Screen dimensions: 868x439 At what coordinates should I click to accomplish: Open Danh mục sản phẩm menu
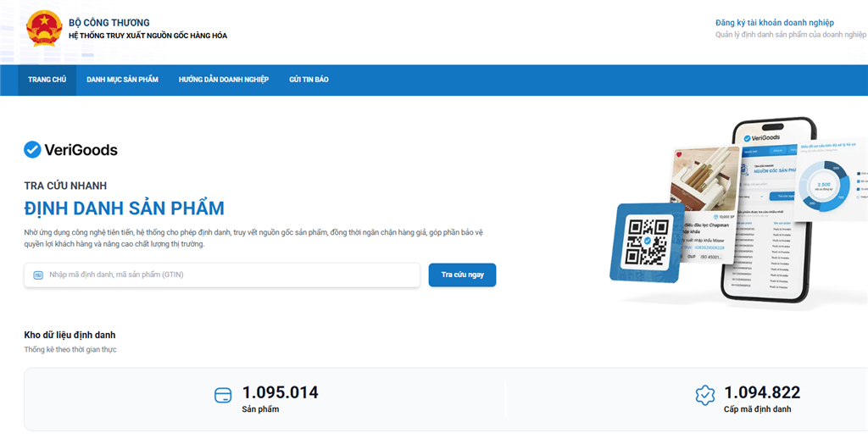[x=122, y=80]
